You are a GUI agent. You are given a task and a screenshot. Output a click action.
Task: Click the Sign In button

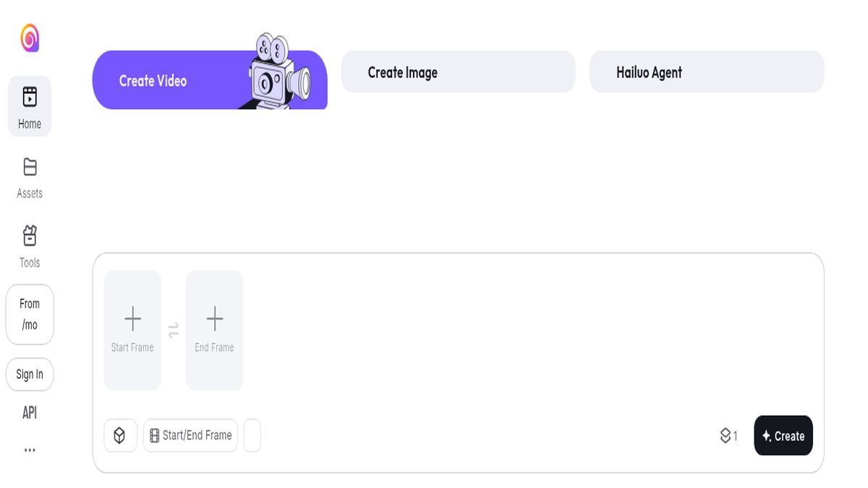pyautogui.click(x=30, y=374)
